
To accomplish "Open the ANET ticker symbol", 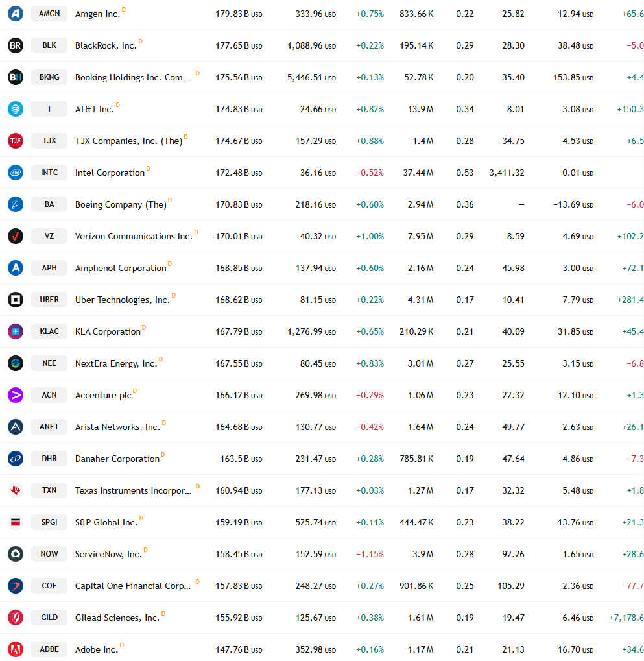I will (x=49, y=427).
